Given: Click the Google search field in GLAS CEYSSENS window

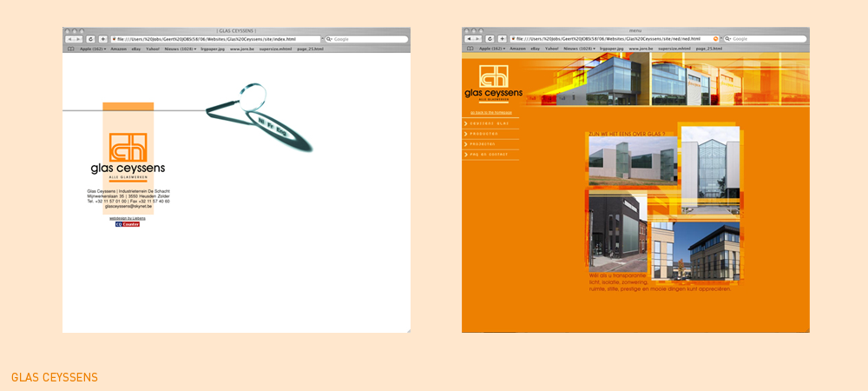Looking at the screenshot, I should tap(366, 39).
